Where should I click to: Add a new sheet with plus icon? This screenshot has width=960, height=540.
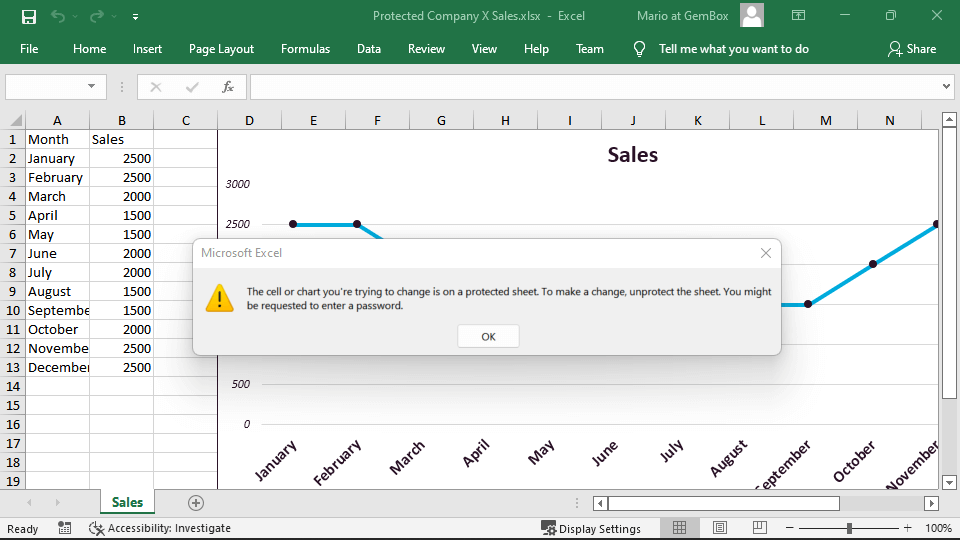click(x=196, y=503)
